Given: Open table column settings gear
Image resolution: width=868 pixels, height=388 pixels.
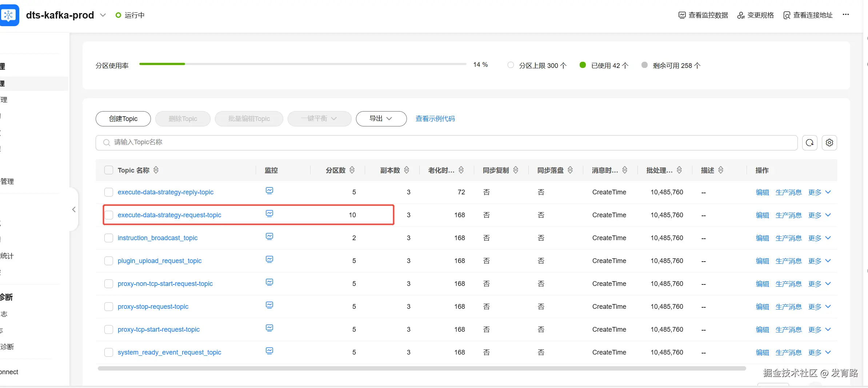Looking at the screenshot, I should [x=829, y=143].
